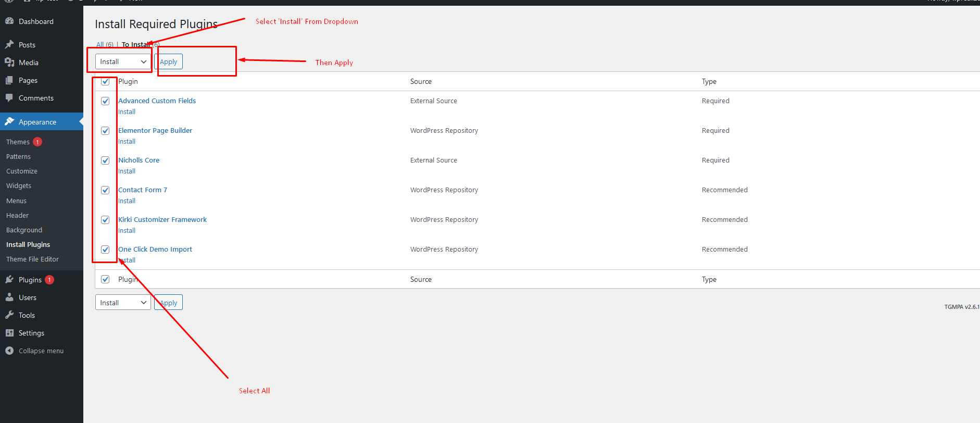Image resolution: width=980 pixels, height=423 pixels.
Task: Open the Dashboard gauge icon
Action: 9,21
